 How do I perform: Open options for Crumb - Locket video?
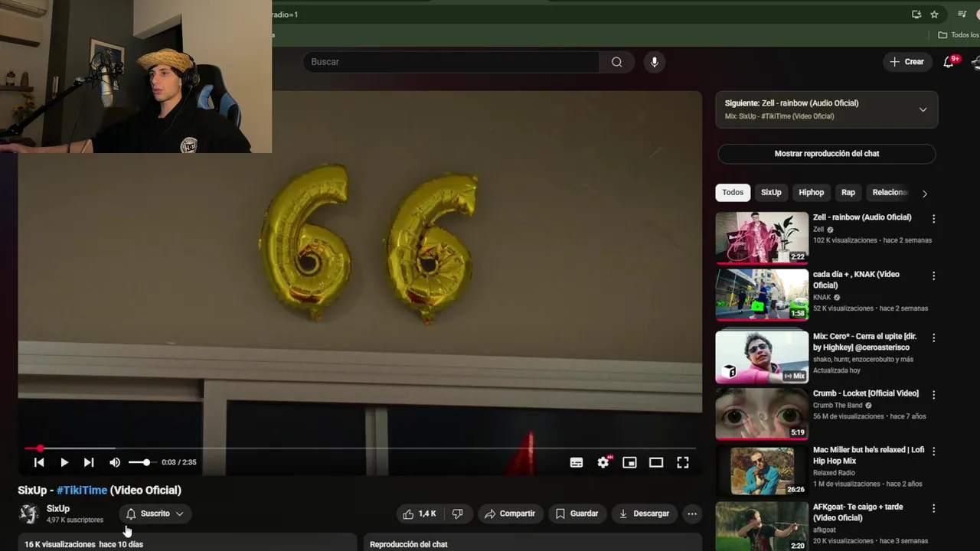[933, 395]
